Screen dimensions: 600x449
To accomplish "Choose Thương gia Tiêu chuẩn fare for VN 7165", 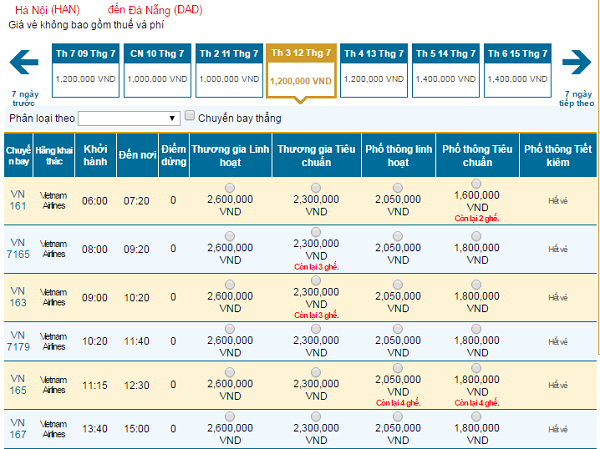I will pyautogui.click(x=316, y=230).
